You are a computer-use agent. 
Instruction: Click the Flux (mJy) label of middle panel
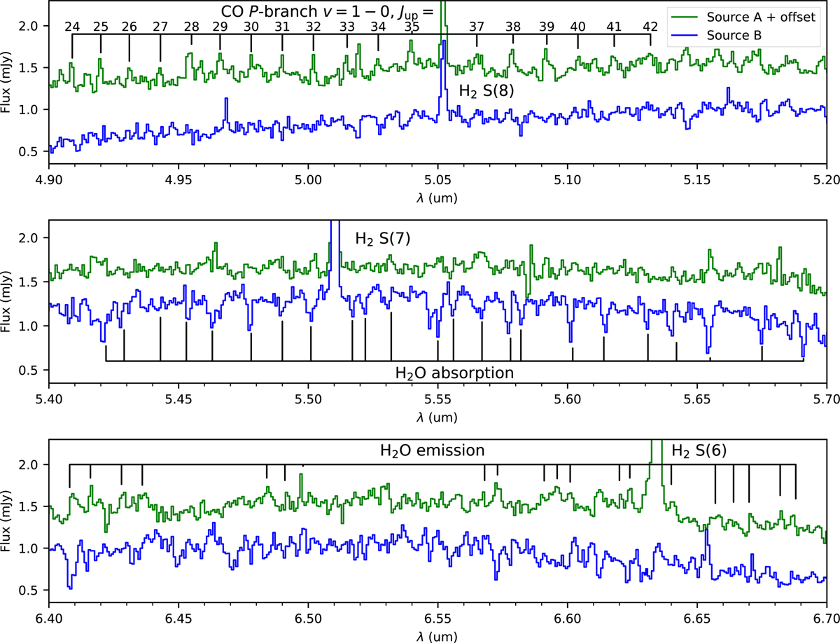[12, 294]
